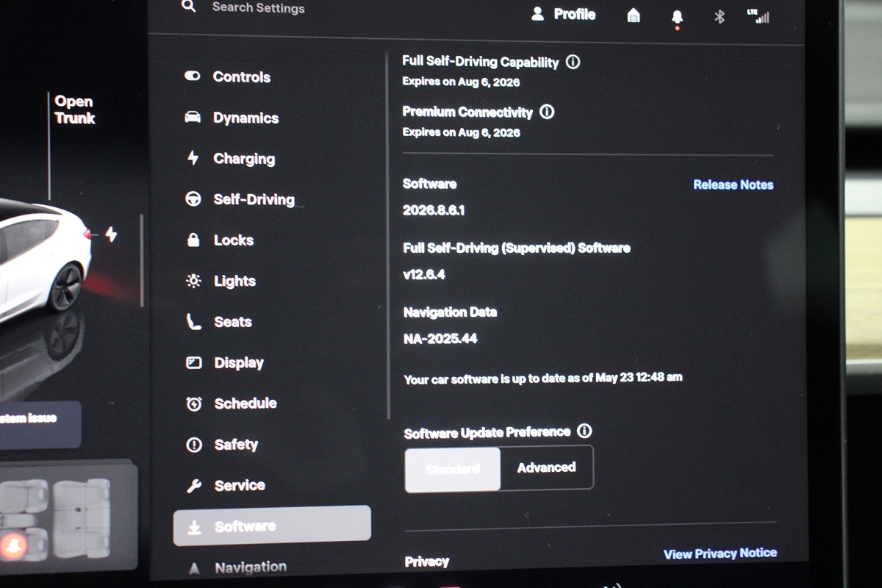Click the Charging bolt icon in menu
The image size is (882, 588).
[193, 157]
